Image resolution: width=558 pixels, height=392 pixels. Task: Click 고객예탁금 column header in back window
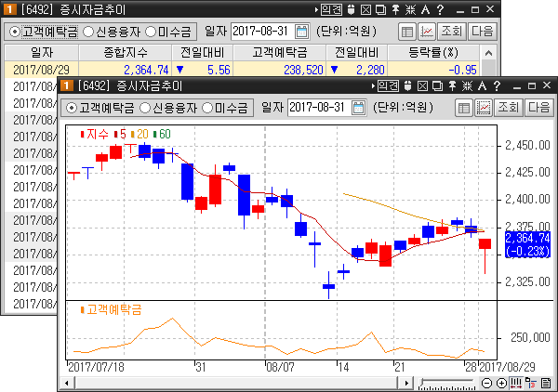point(280,53)
